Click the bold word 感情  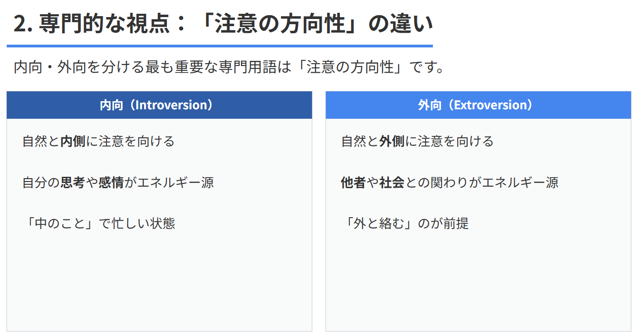[111, 182]
